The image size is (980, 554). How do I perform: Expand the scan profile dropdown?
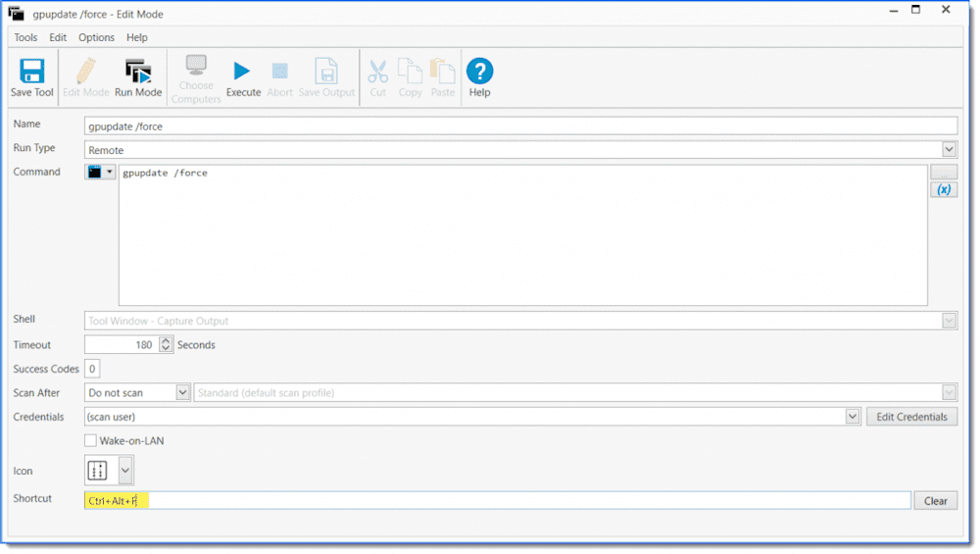point(949,392)
